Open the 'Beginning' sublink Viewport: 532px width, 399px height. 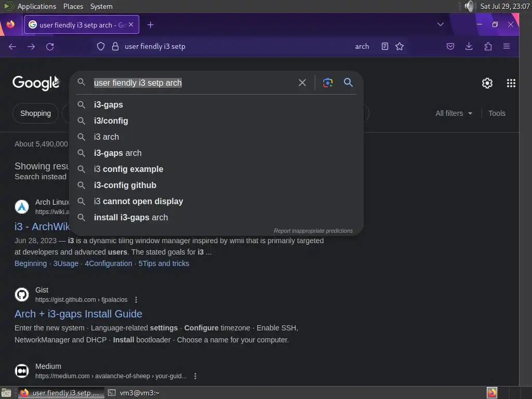point(31,263)
